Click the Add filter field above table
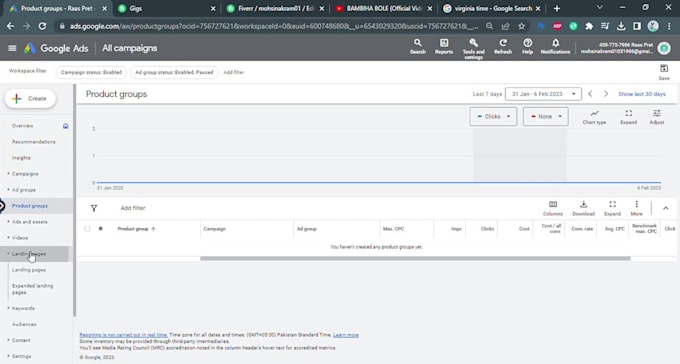Screen dimensions: 680x364 pos(133,208)
